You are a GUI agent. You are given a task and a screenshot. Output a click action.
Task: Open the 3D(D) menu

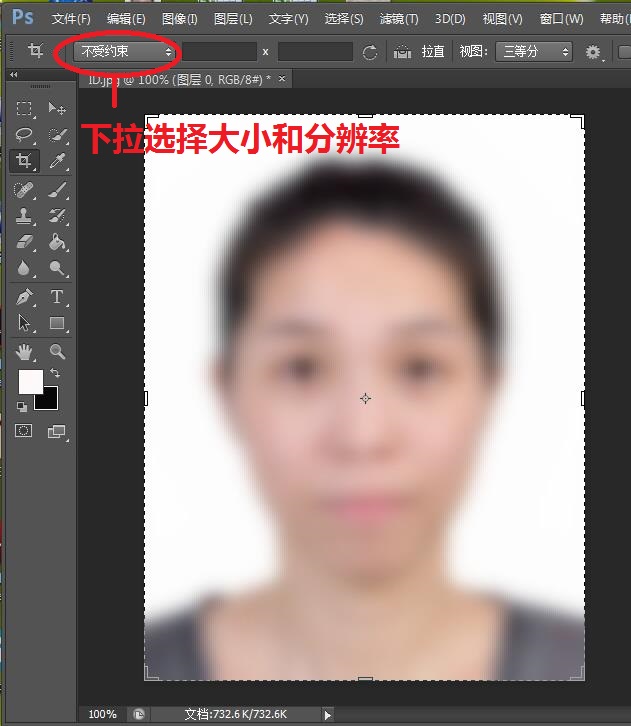click(450, 19)
